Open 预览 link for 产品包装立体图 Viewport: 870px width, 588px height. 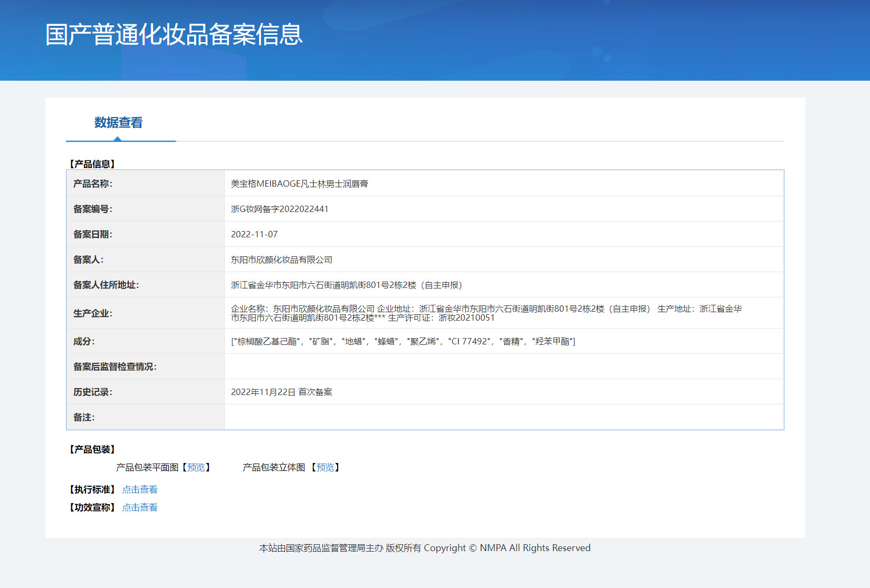coord(325,467)
